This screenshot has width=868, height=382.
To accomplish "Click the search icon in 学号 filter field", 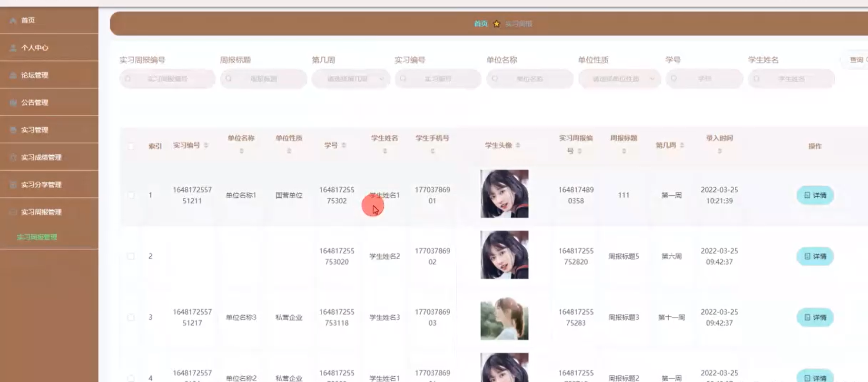I will click(674, 79).
